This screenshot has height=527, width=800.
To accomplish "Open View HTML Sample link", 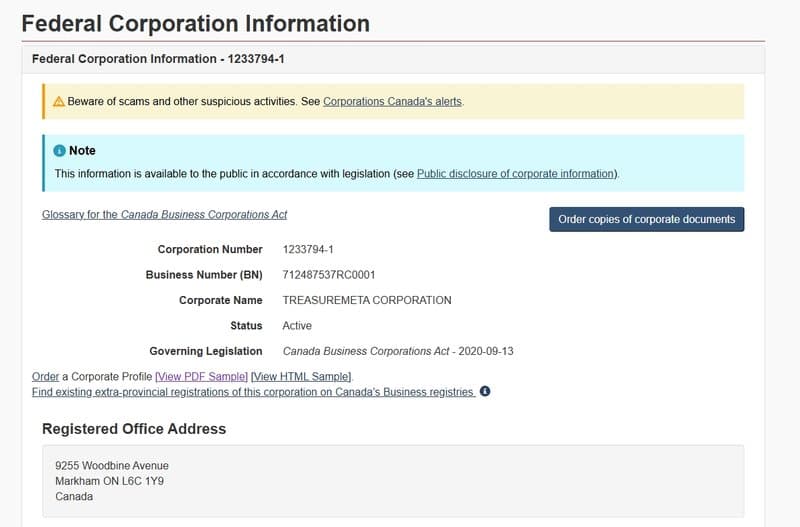I will pyautogui.click(x=301, y=377).
